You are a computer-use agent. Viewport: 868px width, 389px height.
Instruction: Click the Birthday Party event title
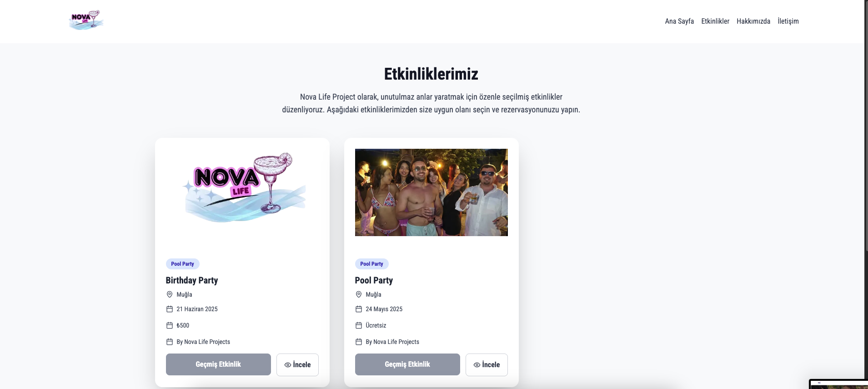(x=192, y=280)
